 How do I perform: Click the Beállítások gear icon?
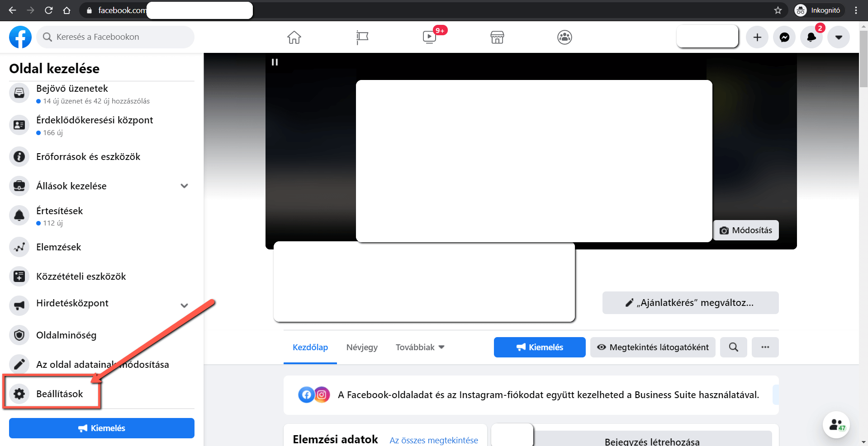pyautogui.click(x=19, y=394)
